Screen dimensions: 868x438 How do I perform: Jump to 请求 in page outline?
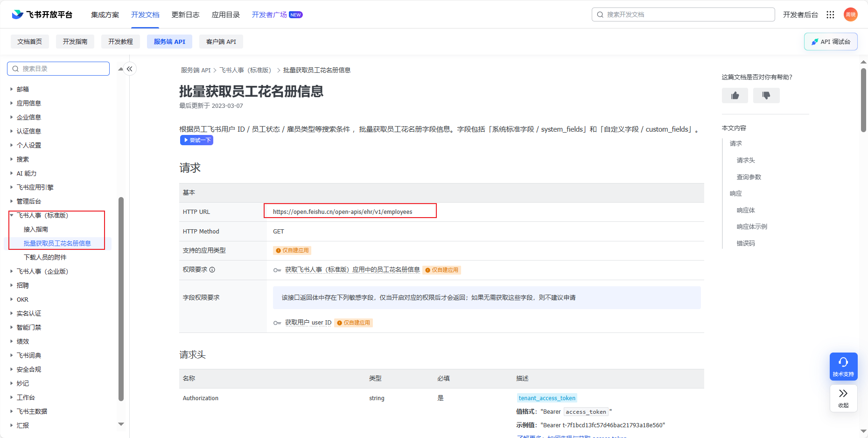coord(736,143)
